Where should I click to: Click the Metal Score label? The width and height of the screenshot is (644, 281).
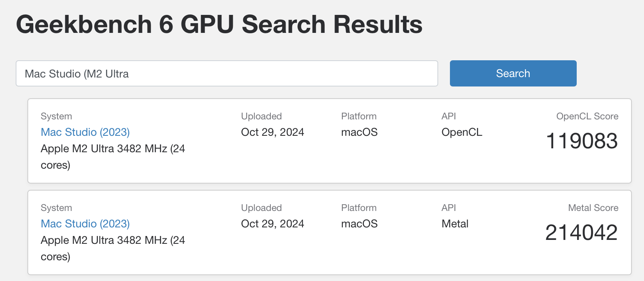click(x=593, y=208)
